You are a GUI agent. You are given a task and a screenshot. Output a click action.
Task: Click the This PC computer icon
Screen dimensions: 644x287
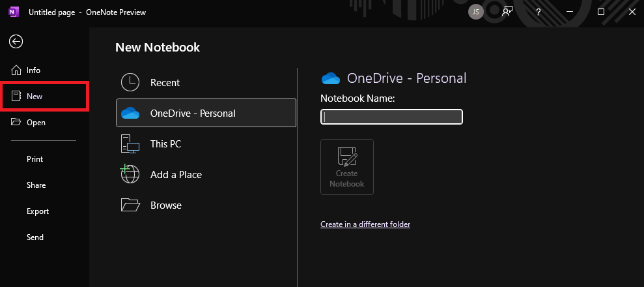point(130,144)
